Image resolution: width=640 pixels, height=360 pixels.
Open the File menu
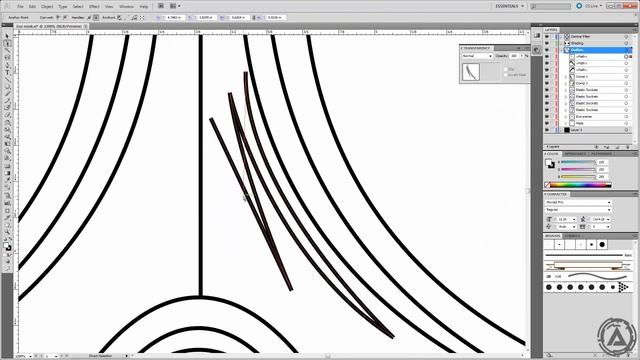pos(20,7)
